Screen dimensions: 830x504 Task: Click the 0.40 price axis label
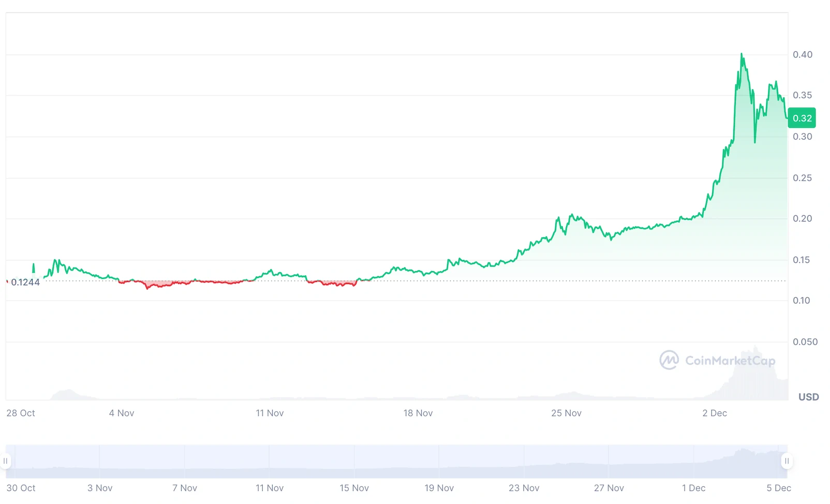click(x=803, y=54)
